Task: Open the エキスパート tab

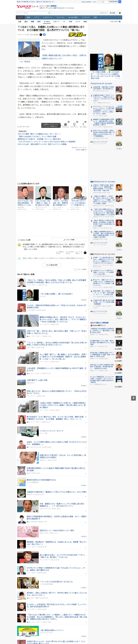Action: tap(48, 17)
